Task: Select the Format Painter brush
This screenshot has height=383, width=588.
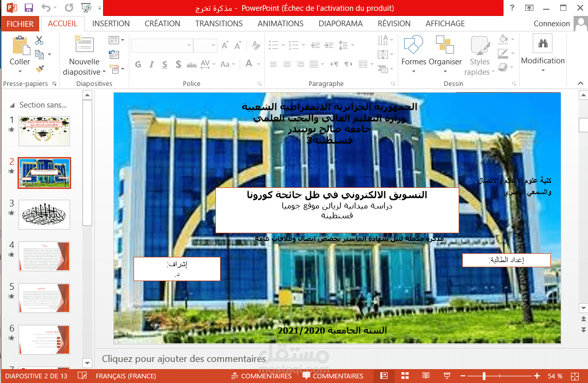Action: coord(39,68)
